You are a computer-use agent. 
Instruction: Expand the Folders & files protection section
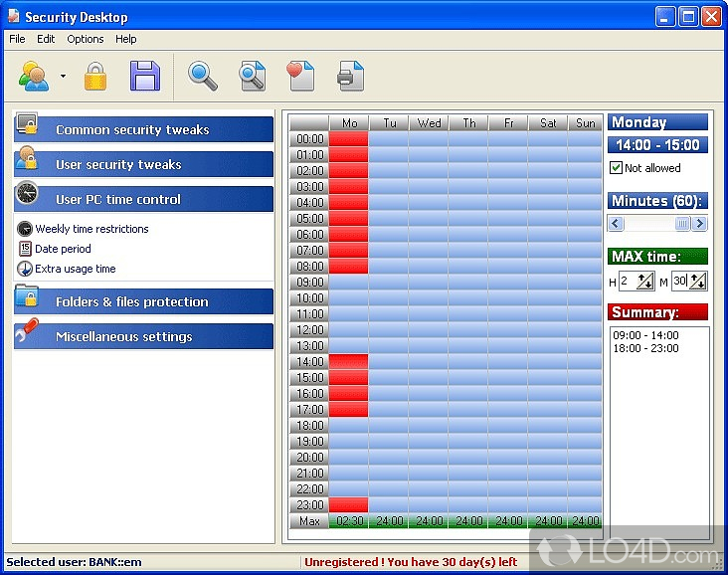(143, 301)
